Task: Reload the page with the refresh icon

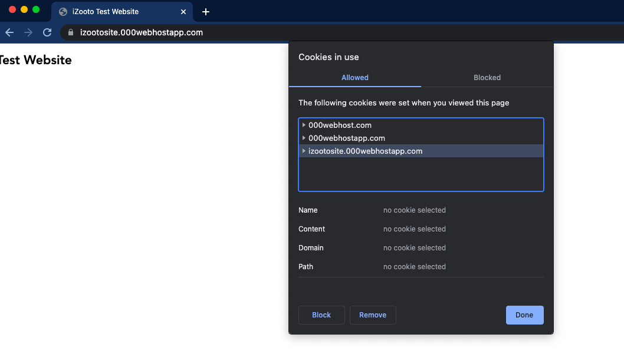Action: [x=47, y=32]
